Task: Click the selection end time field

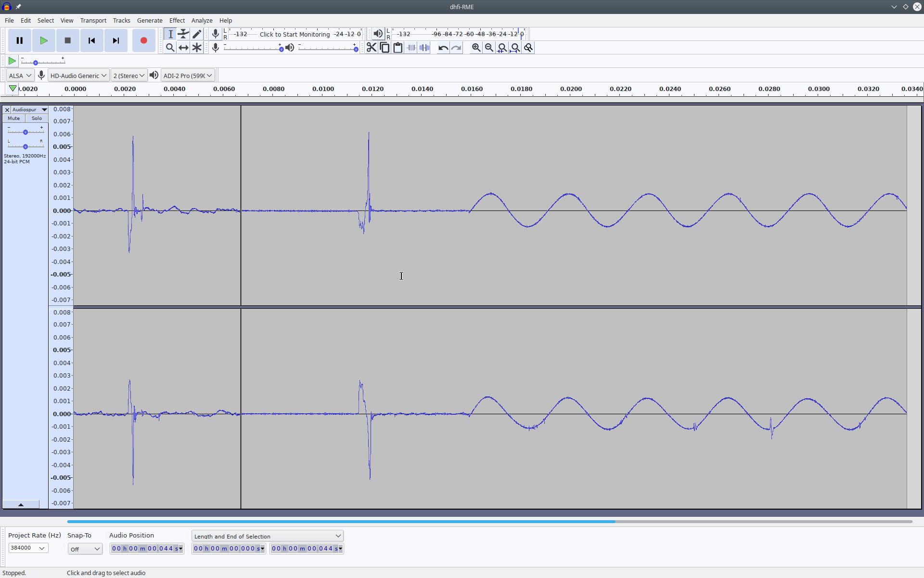Action: (307, 549)
